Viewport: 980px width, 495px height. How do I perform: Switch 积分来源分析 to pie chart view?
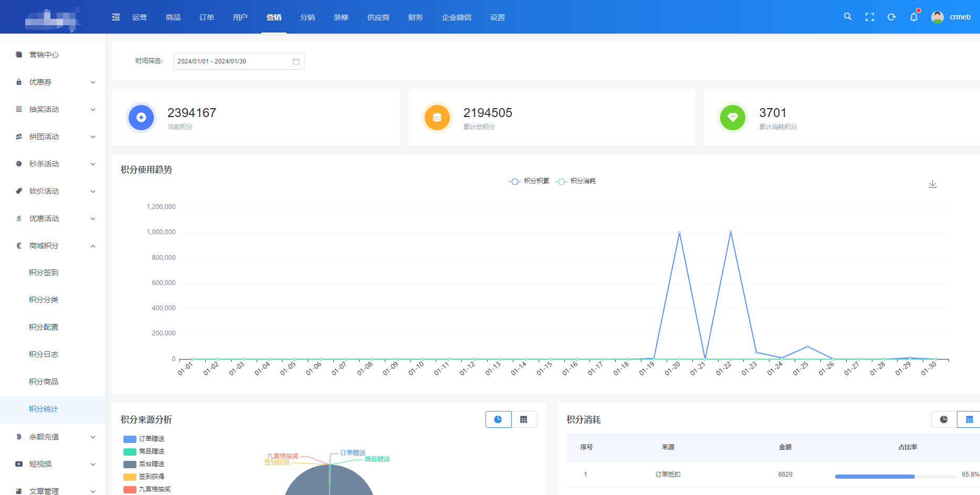tap(498, 419)
